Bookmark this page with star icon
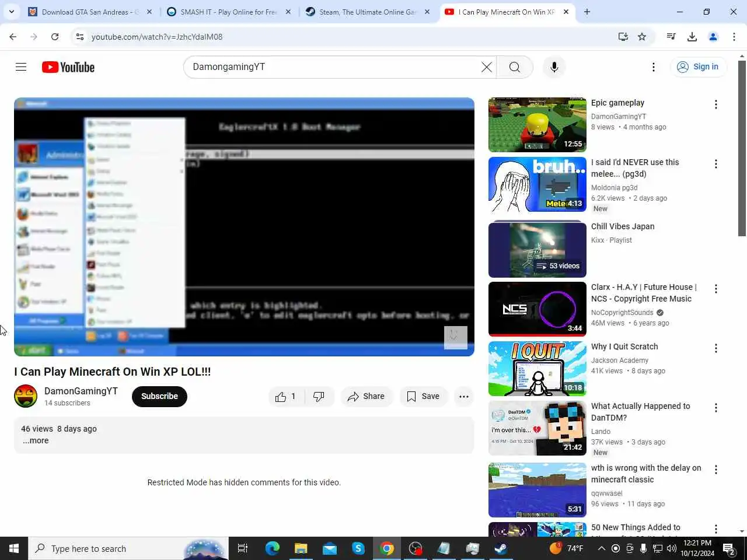Image resolution: width=747 pixels, height=560 pixels. (x=642, y=37)
